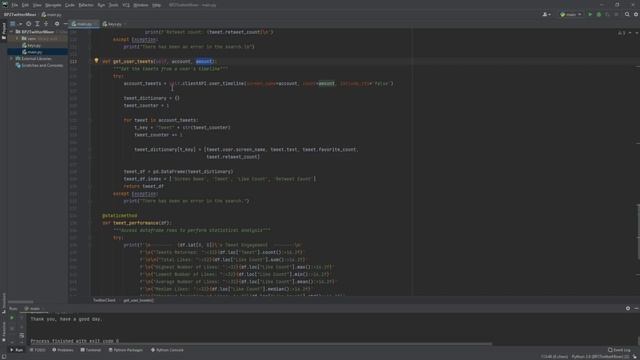
Task: Click Expand All icon in Project panel
Action: tap(38, 24)
